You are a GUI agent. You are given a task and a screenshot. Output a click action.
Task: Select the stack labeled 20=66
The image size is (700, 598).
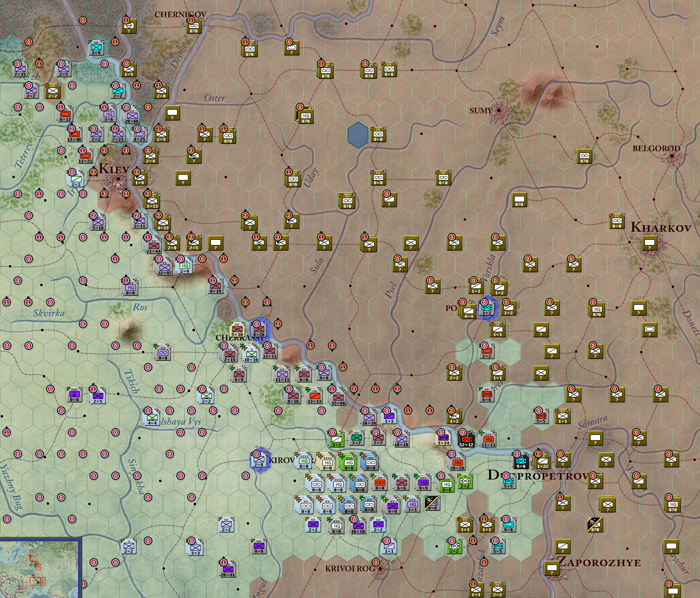tap(132, 114)
